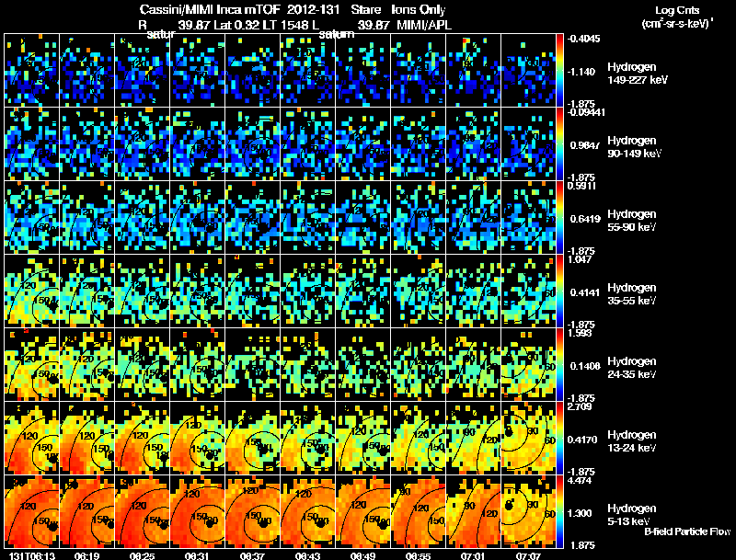Screen dimensions: 736x560
Task: Click the 0.1408 colorbar value
Action: tap(585, 366)
